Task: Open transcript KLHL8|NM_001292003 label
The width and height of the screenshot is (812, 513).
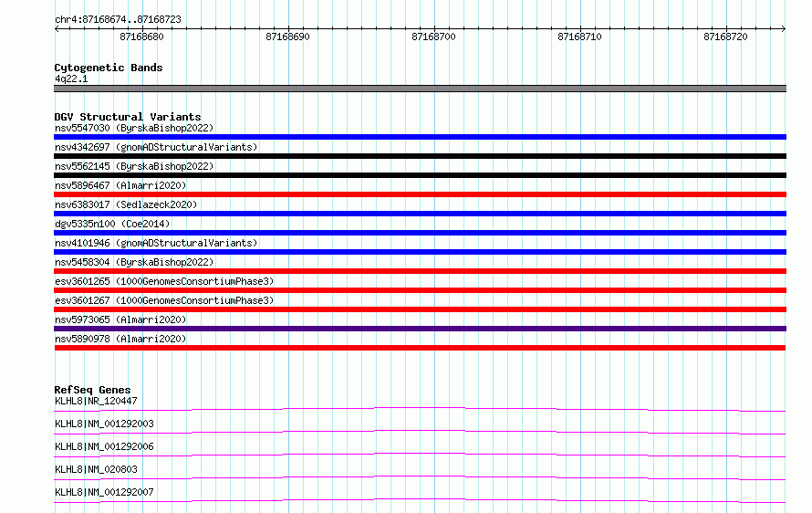Action: (x=104, y=424)
